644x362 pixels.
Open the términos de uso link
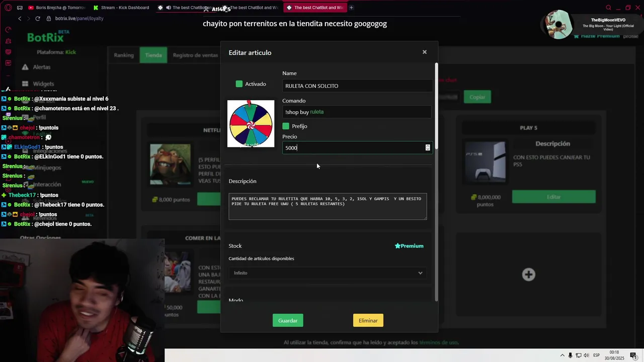pyautogui.click(x=439, y=342)
